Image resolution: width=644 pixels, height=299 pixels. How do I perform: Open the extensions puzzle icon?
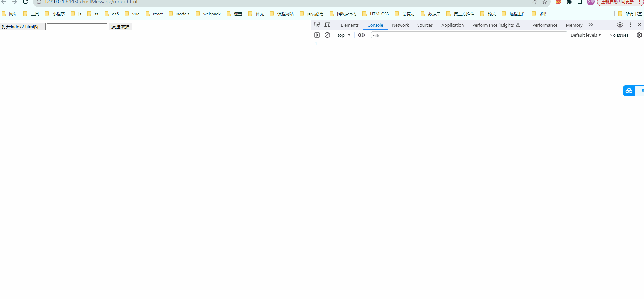point(569,2)
